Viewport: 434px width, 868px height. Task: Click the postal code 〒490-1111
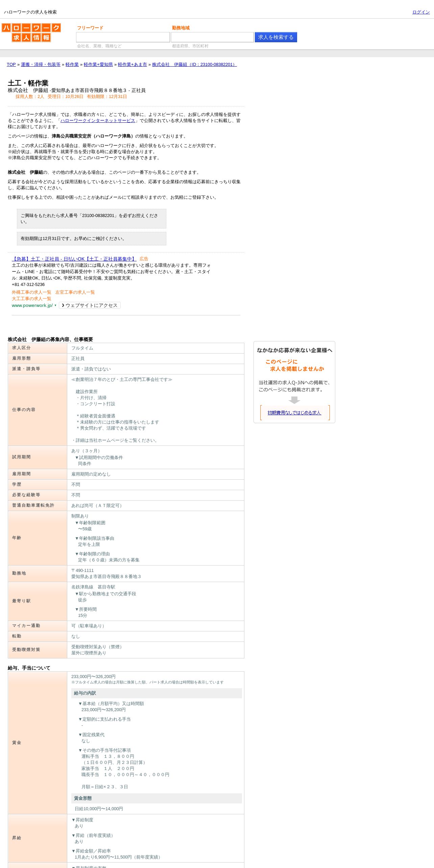(82, 571)
